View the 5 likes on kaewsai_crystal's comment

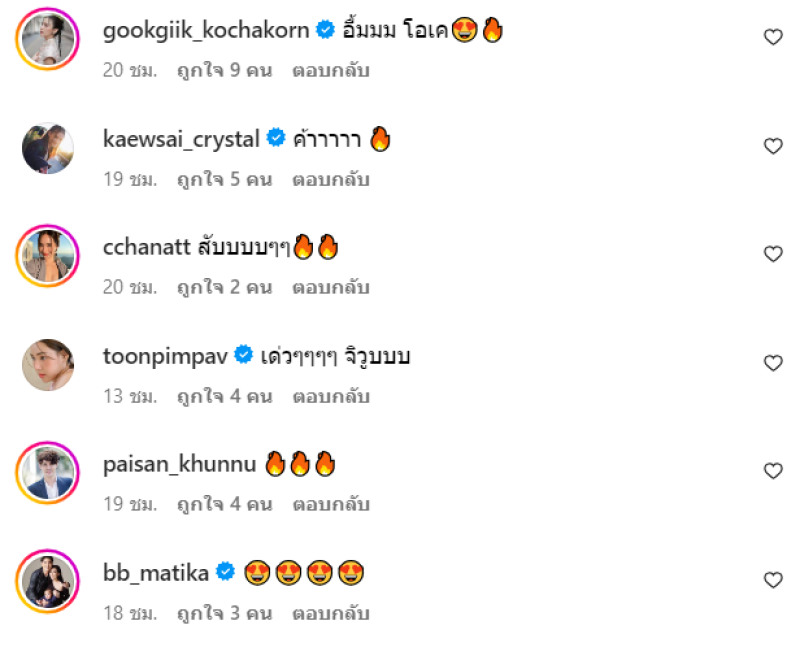224,180
